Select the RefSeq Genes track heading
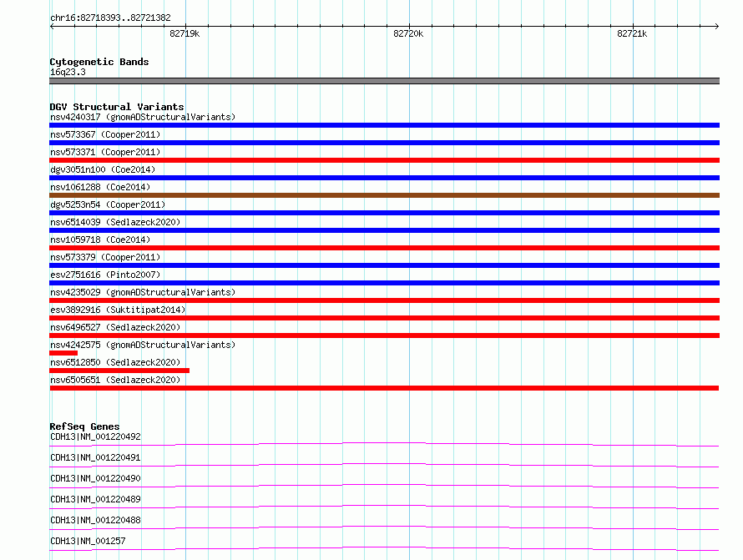Image resolution: width=743 pixels, height=560 pixels. pos(84,426)
